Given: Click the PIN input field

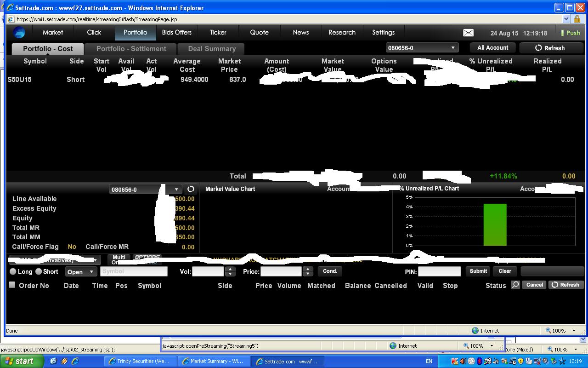Looking at the screenshot, I should 439,271.
